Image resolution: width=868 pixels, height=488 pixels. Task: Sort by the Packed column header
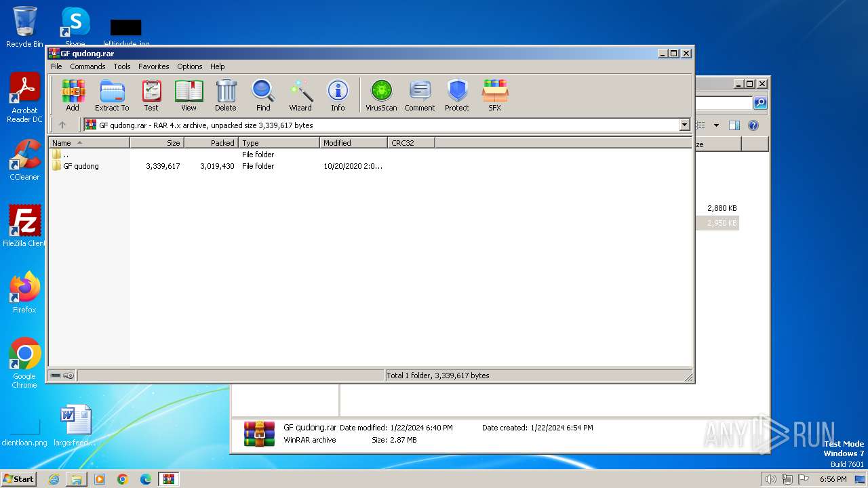click(211, 143)
